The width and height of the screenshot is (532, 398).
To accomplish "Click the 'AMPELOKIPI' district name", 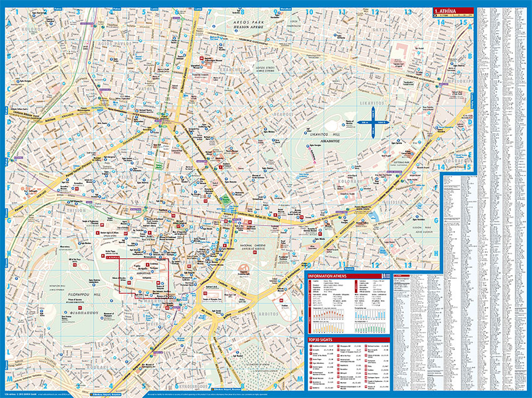I will (459, 81).
